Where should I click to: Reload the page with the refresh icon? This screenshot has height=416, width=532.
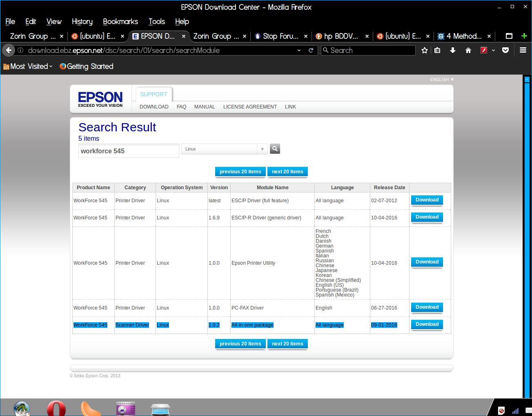pos(311,50)
